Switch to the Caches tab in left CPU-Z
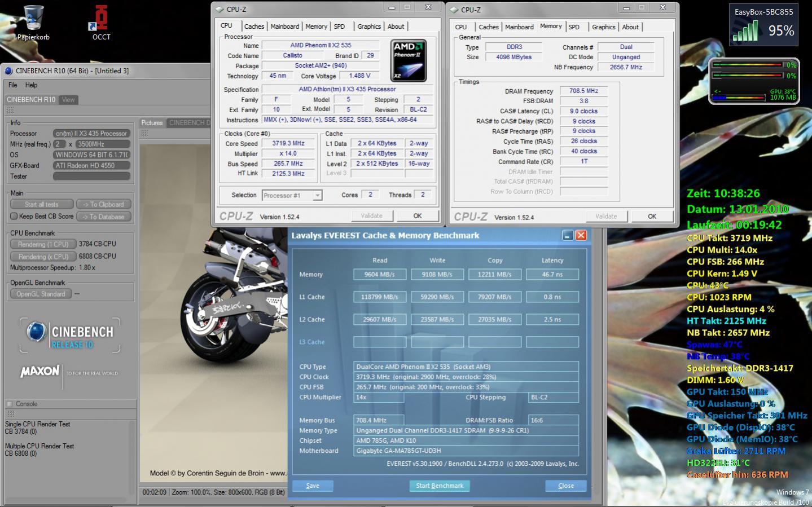 254,27
